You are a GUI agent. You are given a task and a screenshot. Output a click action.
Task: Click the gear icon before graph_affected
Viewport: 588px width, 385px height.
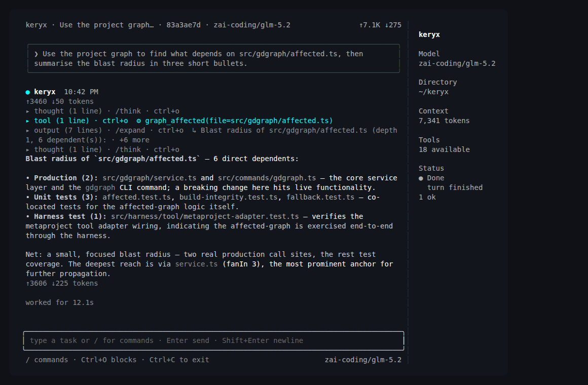pos(138,121)
